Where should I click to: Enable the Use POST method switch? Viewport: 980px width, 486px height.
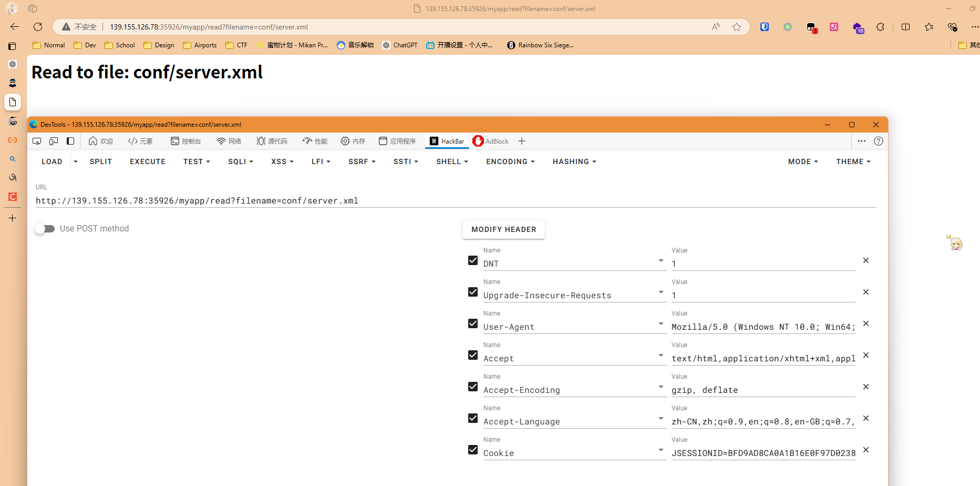pos(45,229)
